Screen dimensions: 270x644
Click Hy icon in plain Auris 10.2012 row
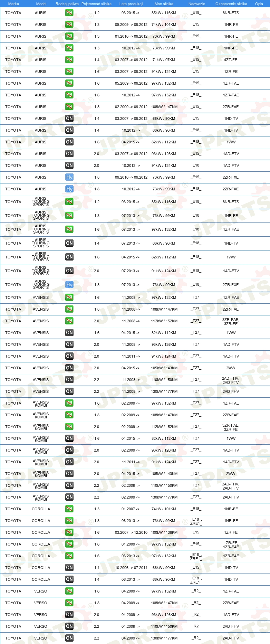point(69,189)
